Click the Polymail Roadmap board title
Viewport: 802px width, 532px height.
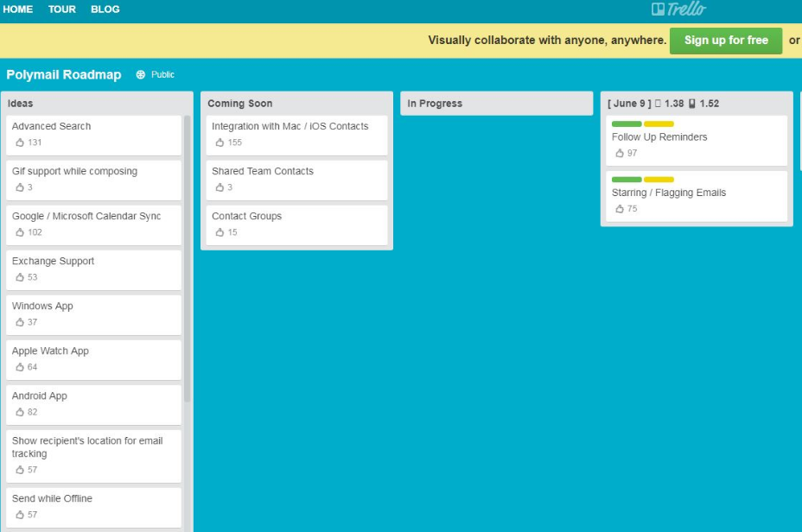(x=64, y=74)
